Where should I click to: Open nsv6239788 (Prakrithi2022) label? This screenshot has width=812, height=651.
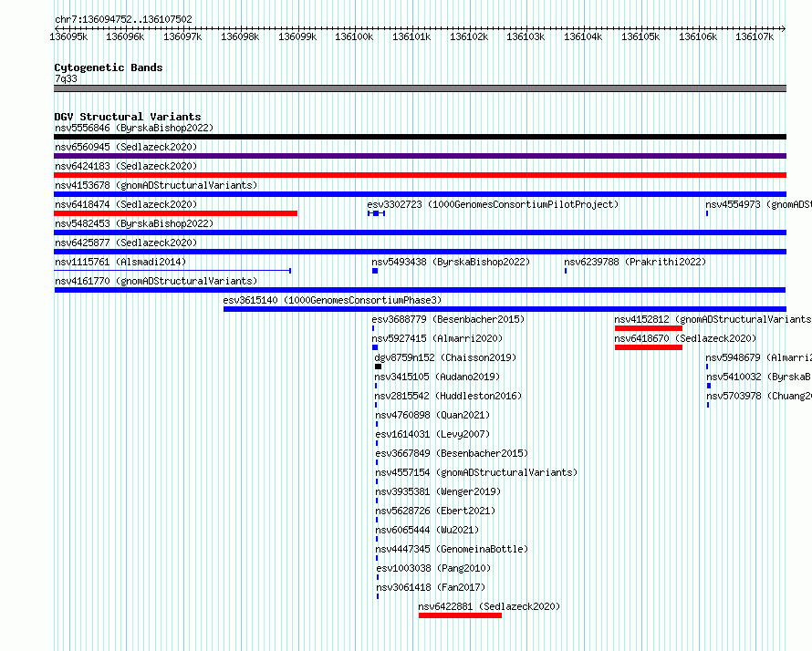pos(635,262)
